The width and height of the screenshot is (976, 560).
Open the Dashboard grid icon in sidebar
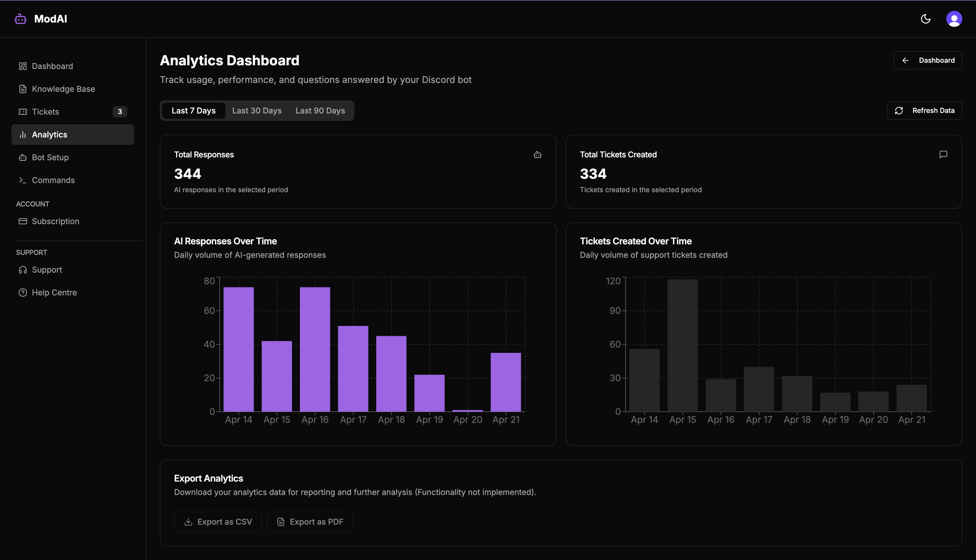point(22,66)
